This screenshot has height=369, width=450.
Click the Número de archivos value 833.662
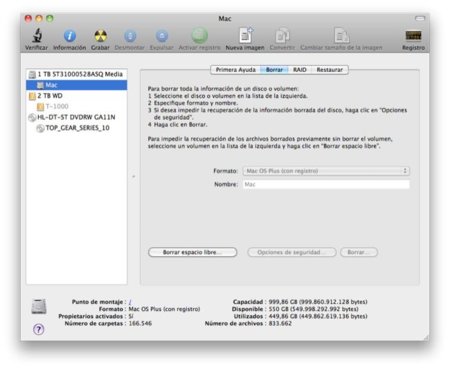pyautogui.click(x=280, y=323)
